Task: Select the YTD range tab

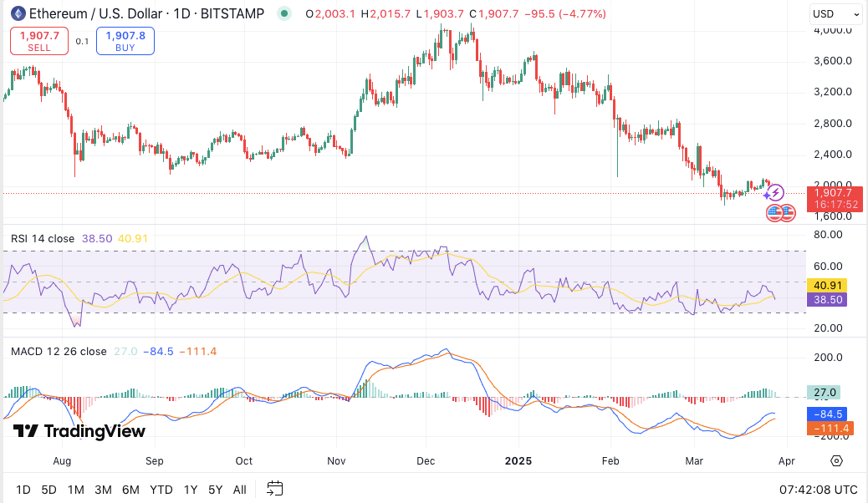Action: (x=161, y=489)
